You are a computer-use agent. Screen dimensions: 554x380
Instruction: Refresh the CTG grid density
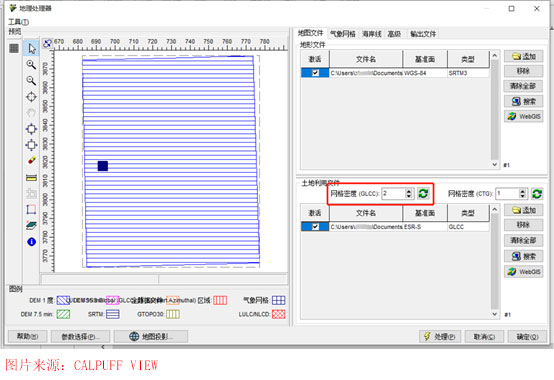537,194
